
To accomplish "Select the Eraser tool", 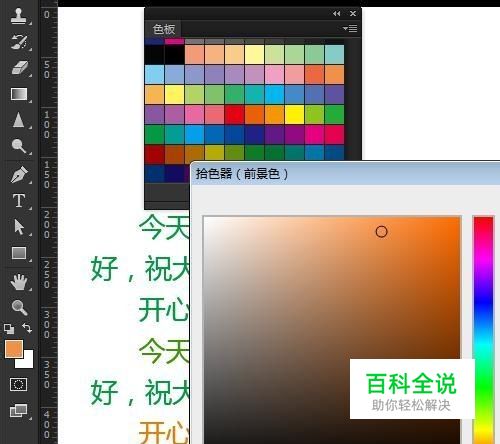I will point(19,68).
